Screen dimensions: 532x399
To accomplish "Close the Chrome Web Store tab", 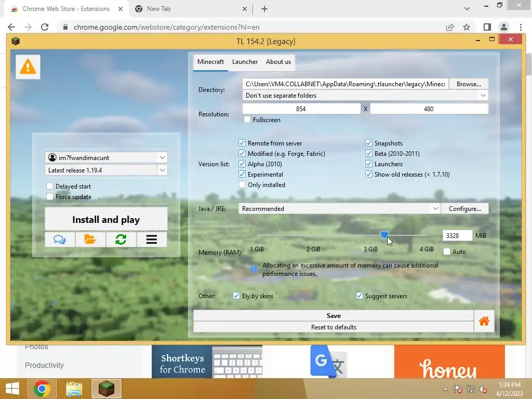I will click(121, 9).
